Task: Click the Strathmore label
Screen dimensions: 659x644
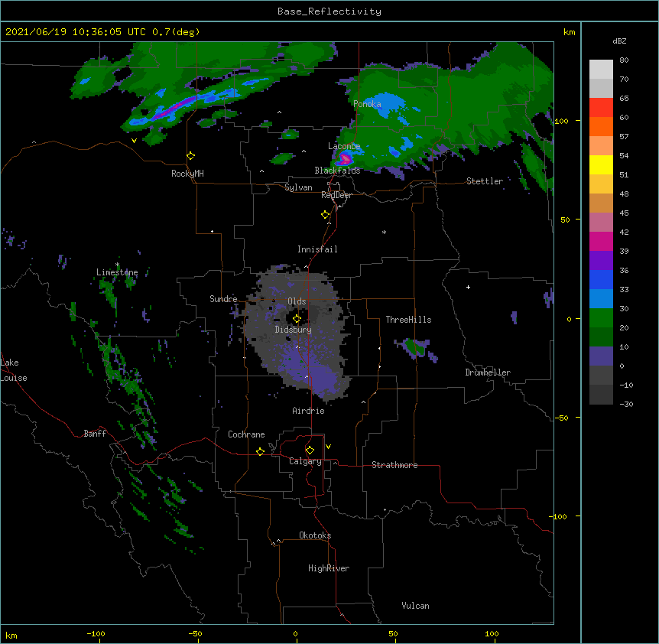Action: [394, 465]
